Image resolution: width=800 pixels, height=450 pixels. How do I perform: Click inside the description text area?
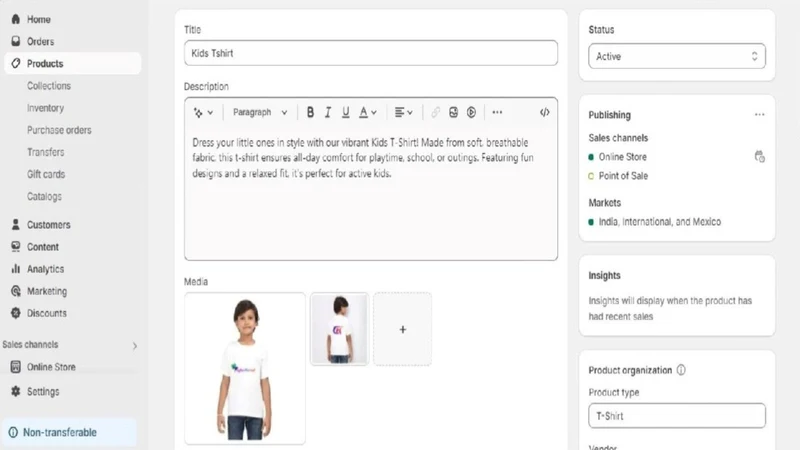(x=371, y=194)
